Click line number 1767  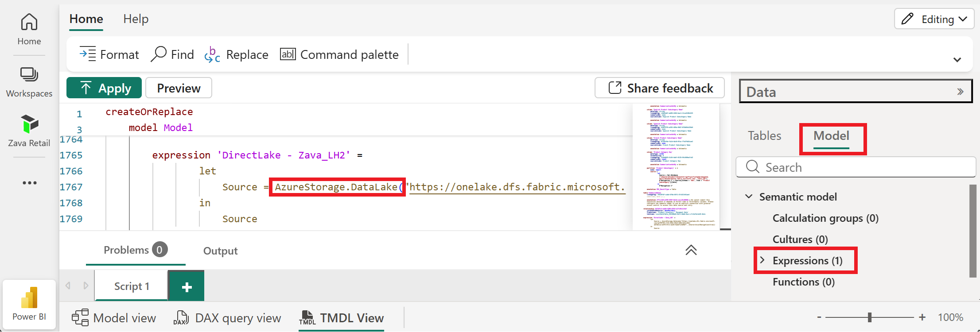click(x=71, y=187)
